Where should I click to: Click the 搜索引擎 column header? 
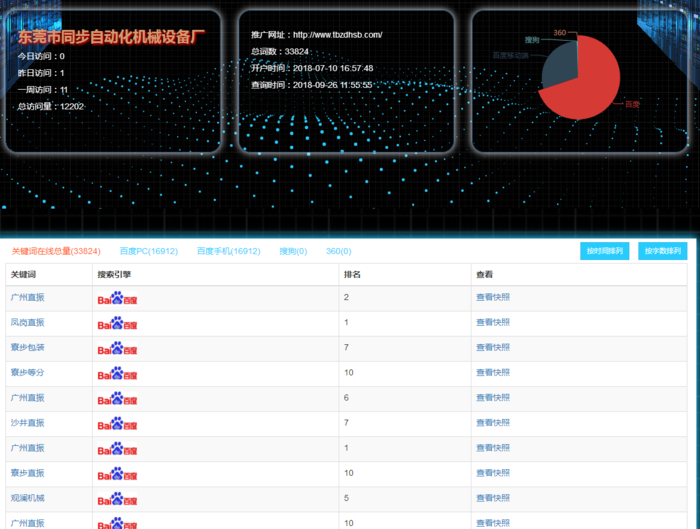click(114, 275)
